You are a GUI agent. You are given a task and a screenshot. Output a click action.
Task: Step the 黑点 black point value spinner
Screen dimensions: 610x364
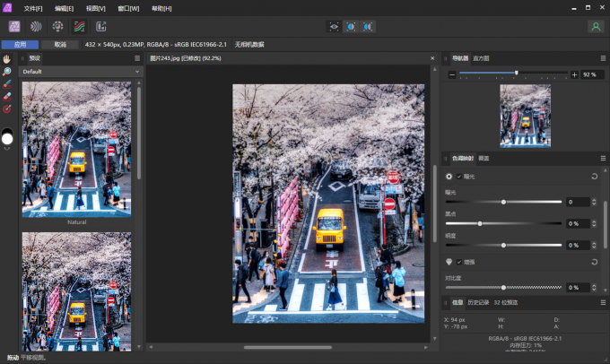point(594,223)
